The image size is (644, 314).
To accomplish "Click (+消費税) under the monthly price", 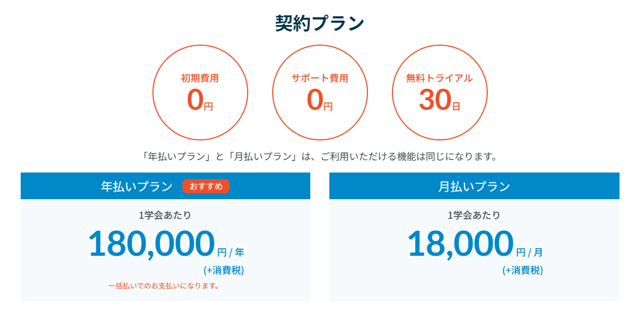I will (x=523, y=270).
